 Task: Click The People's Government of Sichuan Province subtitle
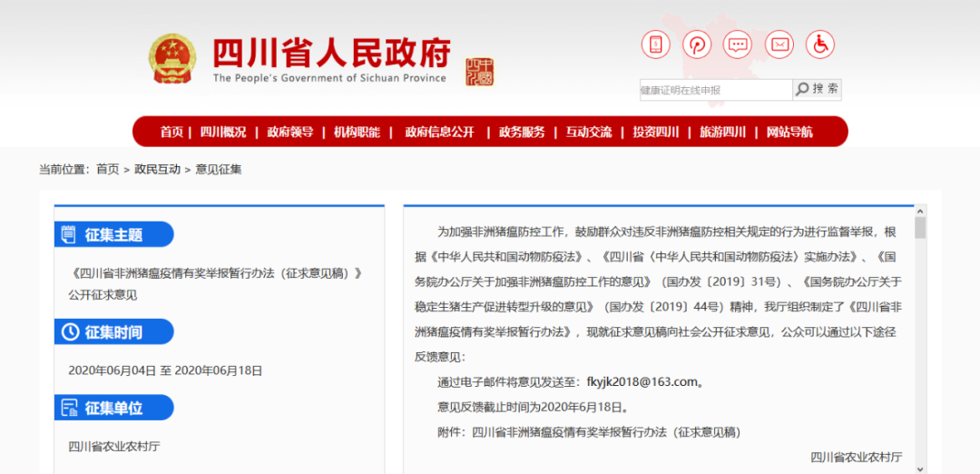pyautogui.click(x=330, y=78)
